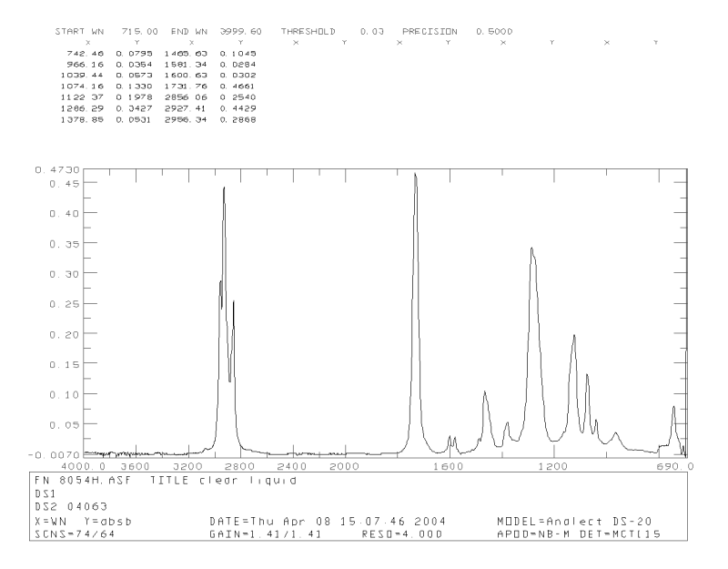Click the 4000.0 x-axis label
The width and height of the screenshot is (728, 569).
click(x=84, y=466)
